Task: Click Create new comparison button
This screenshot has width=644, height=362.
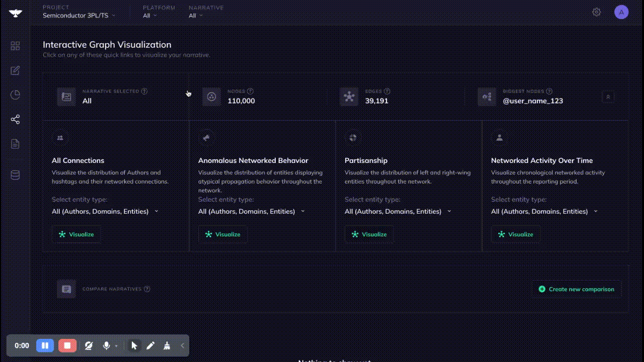Action: point(576,289)
